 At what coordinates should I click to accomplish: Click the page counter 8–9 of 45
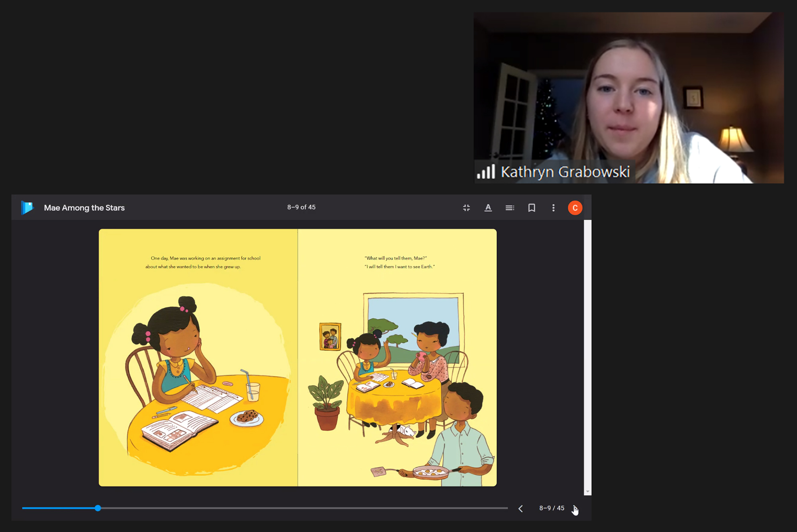click(x=301, y=207)
